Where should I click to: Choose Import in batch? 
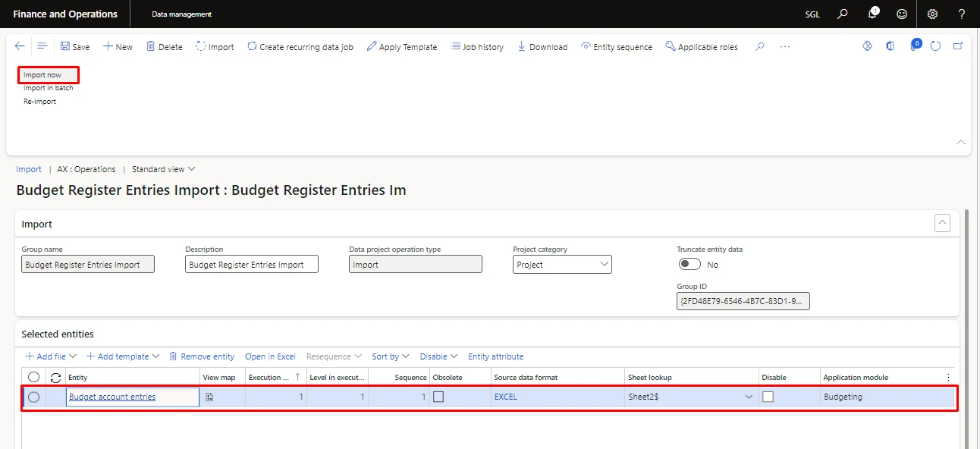(49, 88)
